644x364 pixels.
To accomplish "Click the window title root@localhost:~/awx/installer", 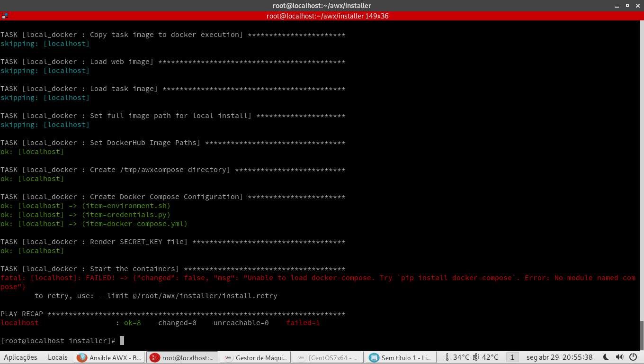I will pyautogui.click(x=322, y=6).
